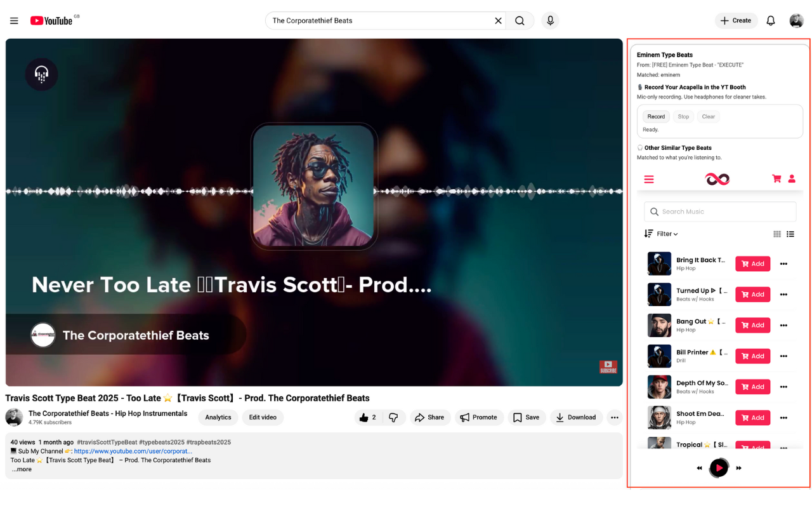Play the beat store player
The image size is (812, 508).
click(719, 468)
